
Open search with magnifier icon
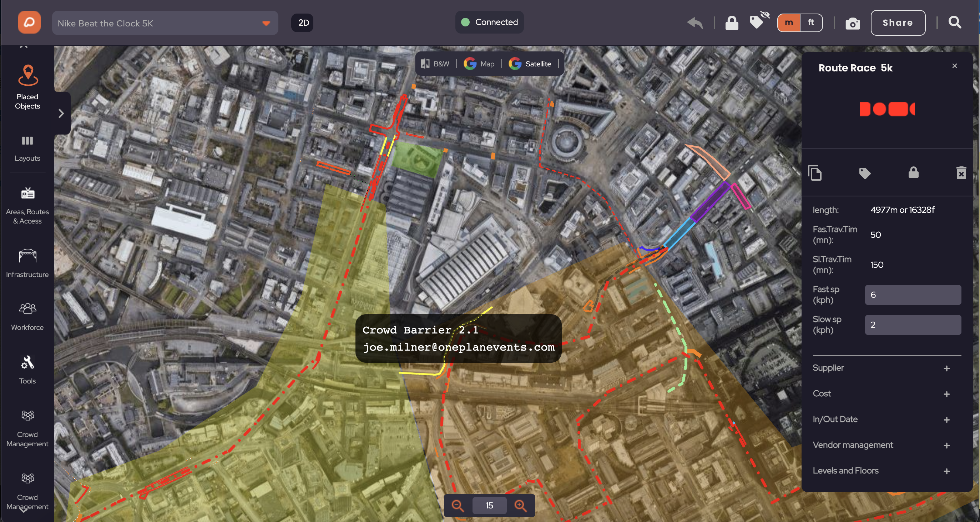955,22
